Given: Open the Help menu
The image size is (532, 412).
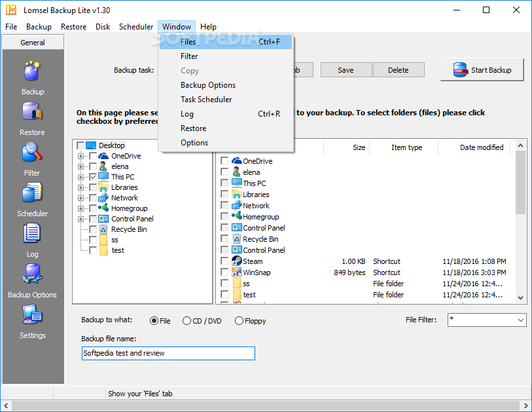Looking at the screenshot, I should click(208, 26).
